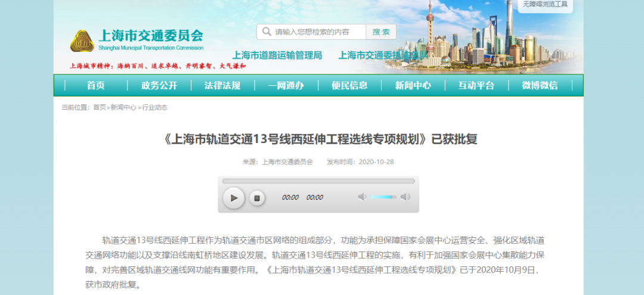Viewport: 644px width, 295px height.
Task: Click the total duration 00:00 display
Action: coord(315,197)
